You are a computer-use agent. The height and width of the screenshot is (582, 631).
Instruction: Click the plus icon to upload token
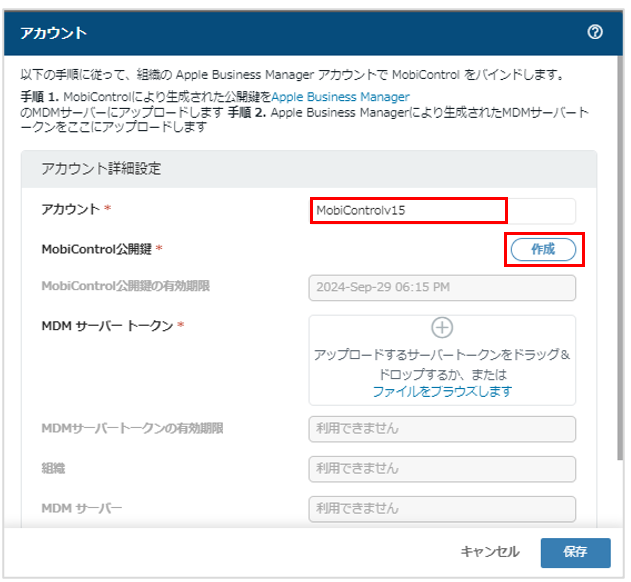point(442,327)
